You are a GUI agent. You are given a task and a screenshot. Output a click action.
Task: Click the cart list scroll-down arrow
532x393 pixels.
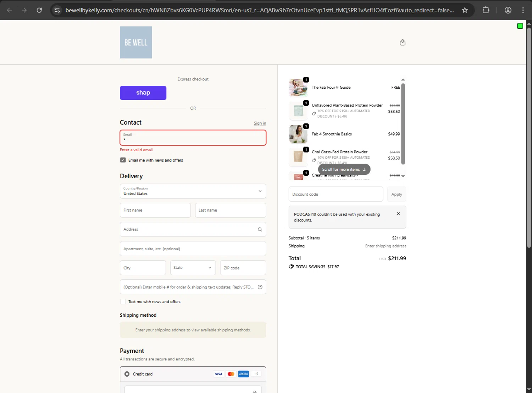point(403,176)
